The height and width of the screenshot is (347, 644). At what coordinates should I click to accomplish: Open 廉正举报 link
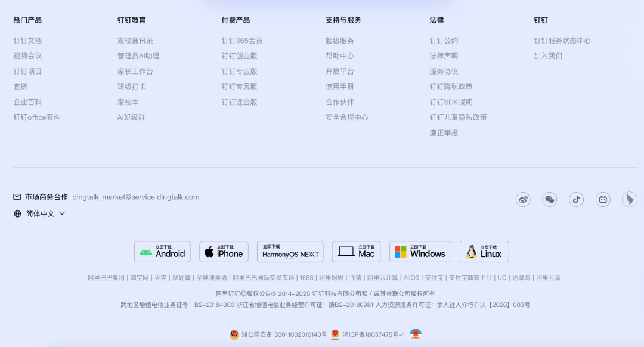(444, 133)
